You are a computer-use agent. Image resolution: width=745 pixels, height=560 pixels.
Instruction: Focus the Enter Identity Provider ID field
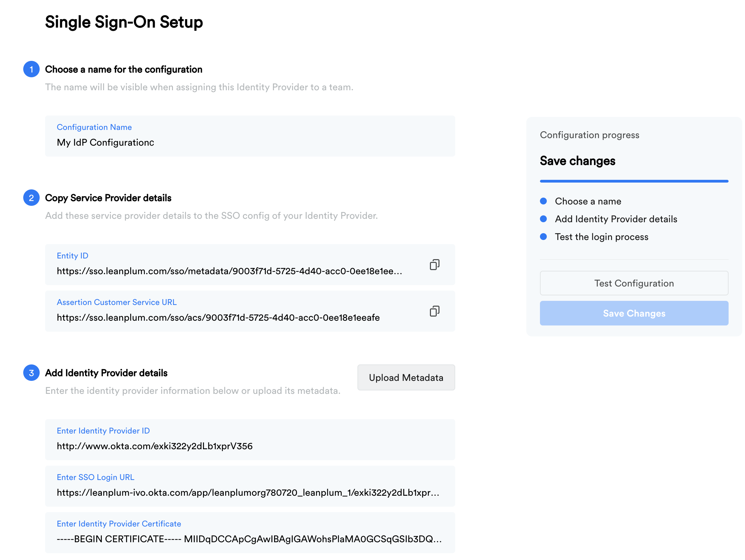[249, 446]
